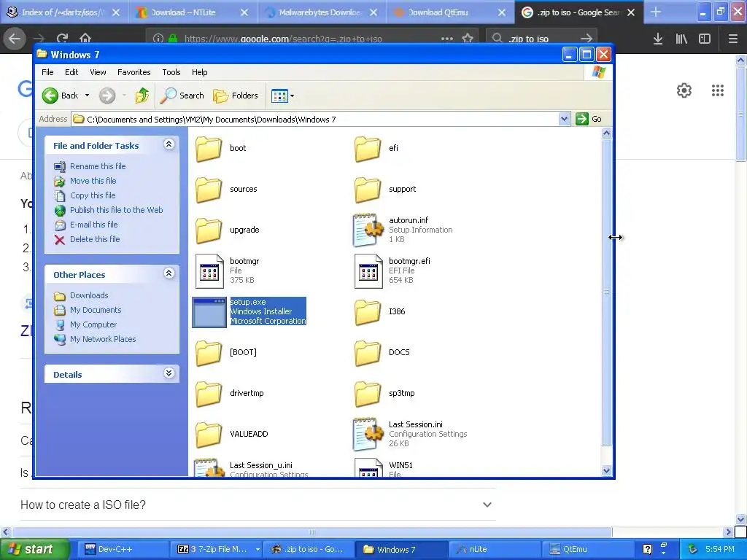The width and height of the screenshot is (747, 560).
Task: Open the Edit menu
Action: [71, 72]
